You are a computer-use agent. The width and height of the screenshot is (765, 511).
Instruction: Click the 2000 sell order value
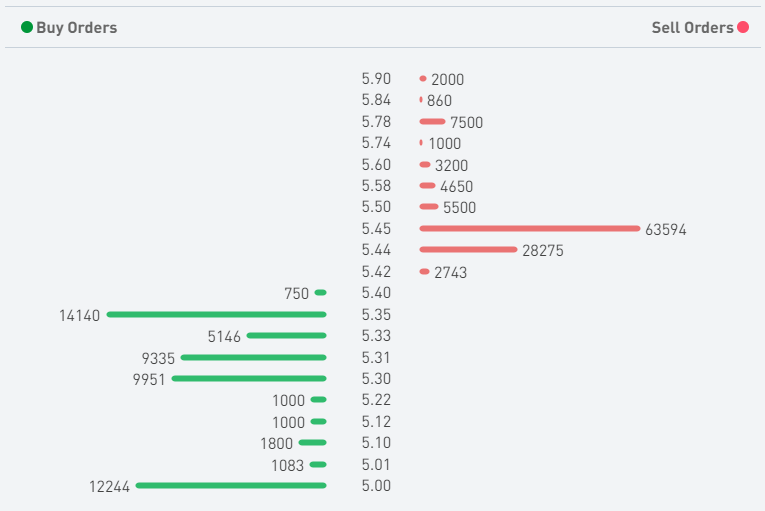point(448,79)
